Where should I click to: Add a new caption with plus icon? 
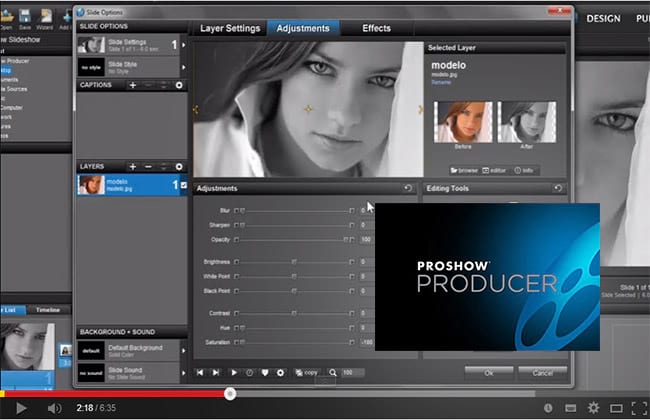point(133,85)
